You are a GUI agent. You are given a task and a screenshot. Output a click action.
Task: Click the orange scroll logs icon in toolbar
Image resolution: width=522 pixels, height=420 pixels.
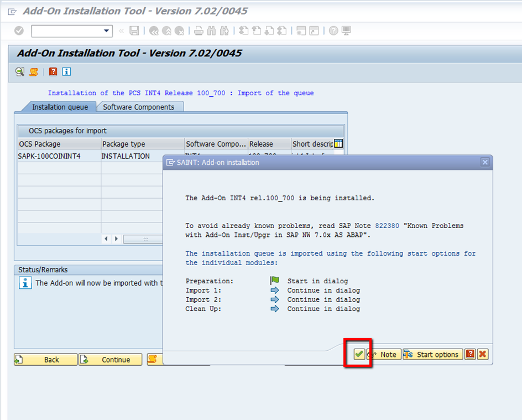(34, 71)
